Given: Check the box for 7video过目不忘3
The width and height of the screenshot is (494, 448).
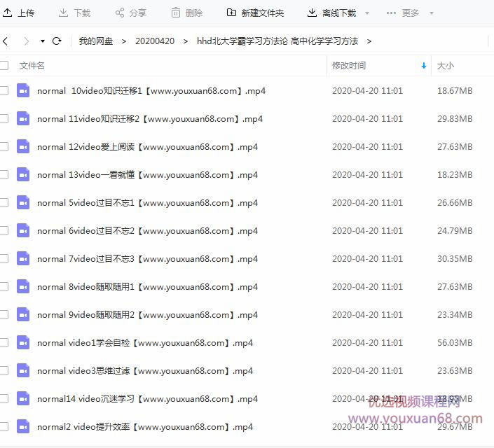Looking at the screenshot, I should [x=4, y=259].
